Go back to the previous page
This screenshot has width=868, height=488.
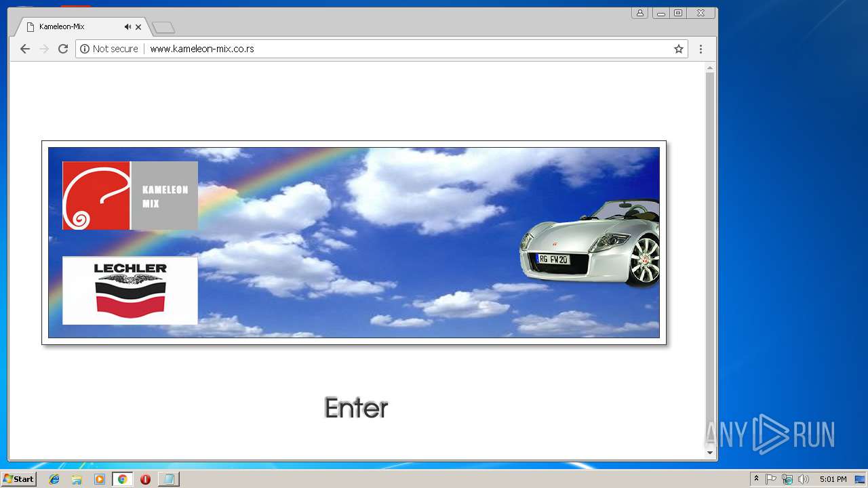tap(25, 49)
